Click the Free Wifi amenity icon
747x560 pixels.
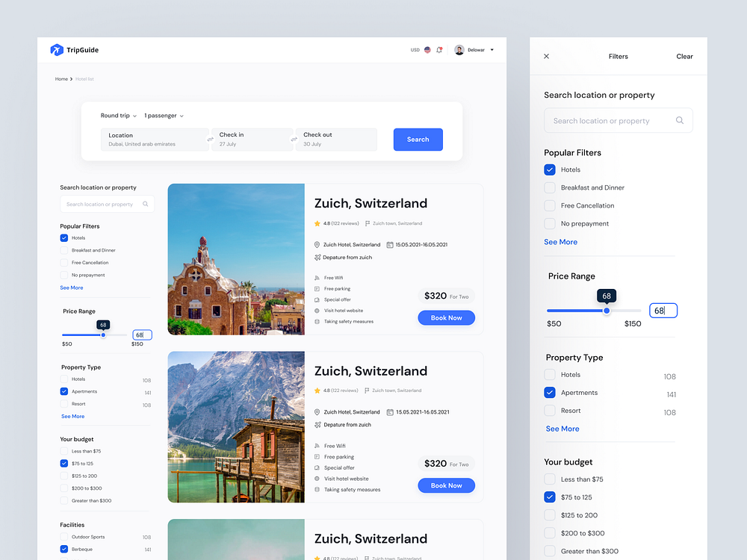[317, 277]
